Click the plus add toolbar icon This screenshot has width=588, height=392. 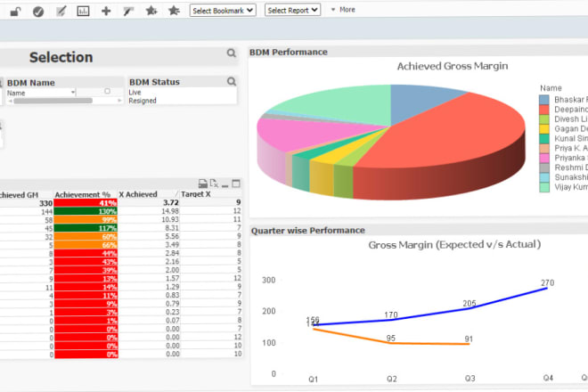(106, 11)
